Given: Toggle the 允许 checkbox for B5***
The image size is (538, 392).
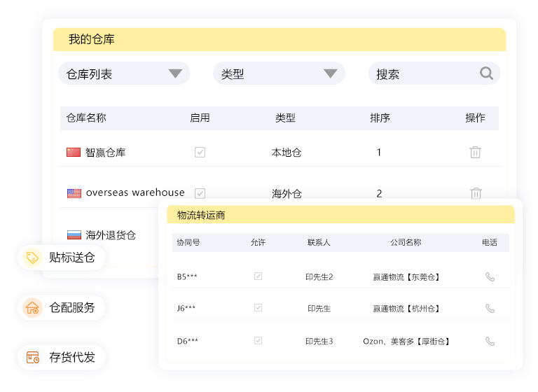Looking at the screenshot, I should 258,276.
